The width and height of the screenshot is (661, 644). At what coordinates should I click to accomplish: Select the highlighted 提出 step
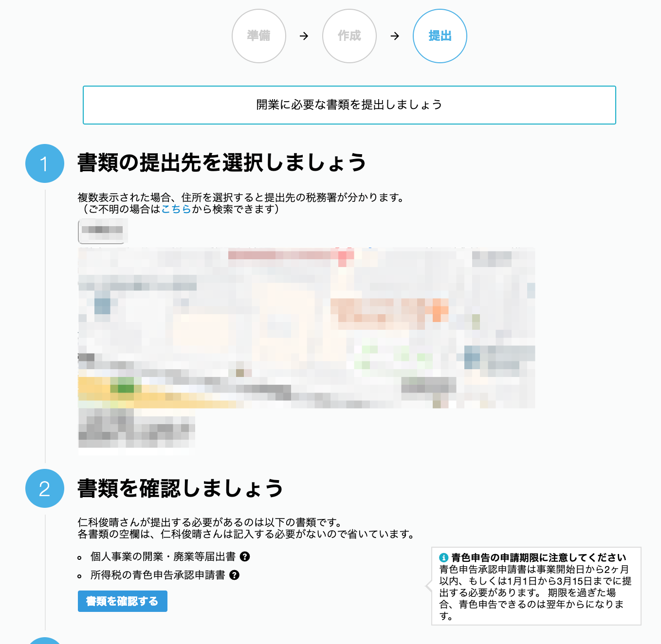440,36
